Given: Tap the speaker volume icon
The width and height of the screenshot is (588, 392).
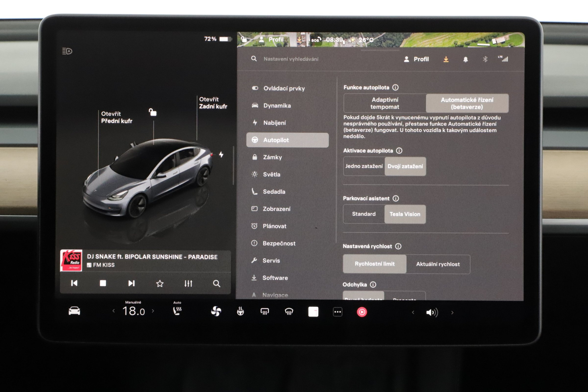Looking at the screenshot, I should [x=432, y=313].
